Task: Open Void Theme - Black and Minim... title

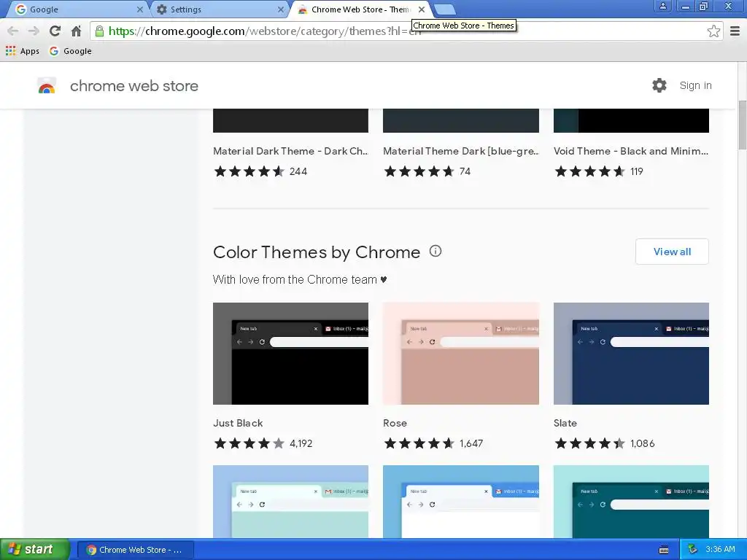Action: click(x=631, y=151)
